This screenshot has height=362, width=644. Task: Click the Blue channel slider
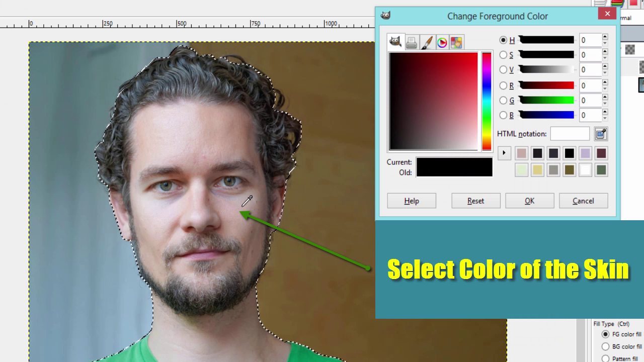(546, 115)
